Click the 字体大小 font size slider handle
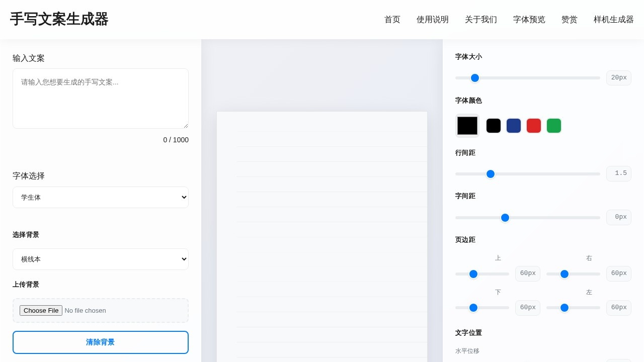Screen dimensions: 644x362 (x=474, y=78)
